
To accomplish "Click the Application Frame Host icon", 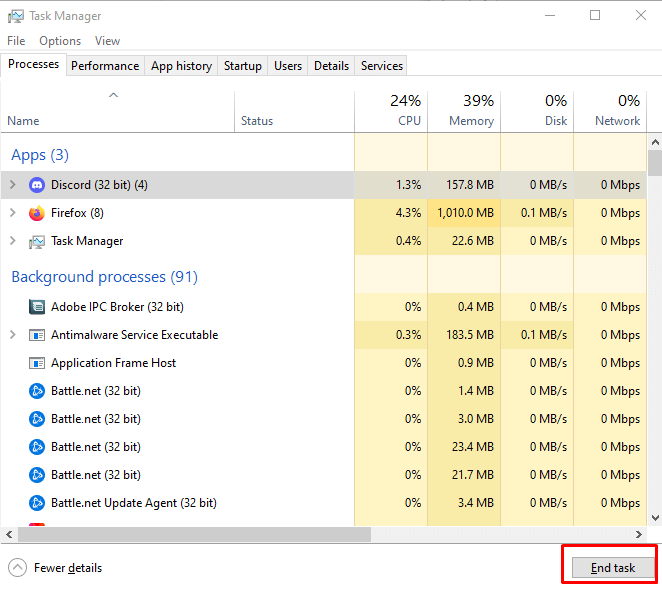I will [x=37, y=363].
